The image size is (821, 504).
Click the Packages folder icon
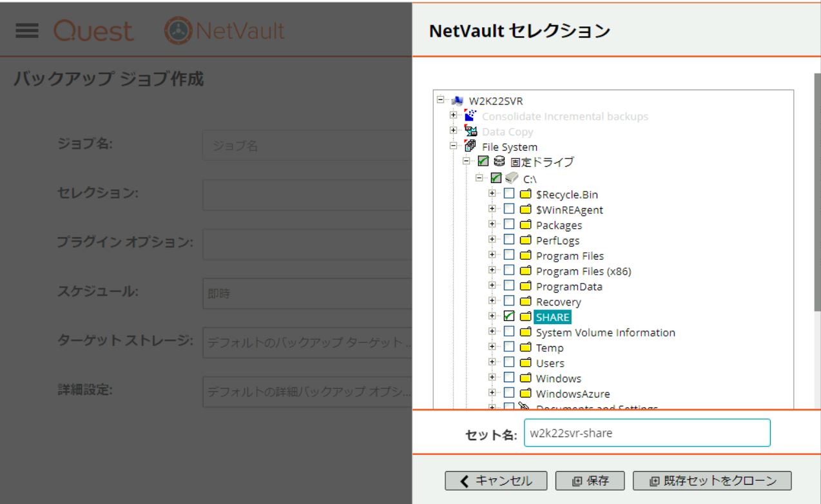tap(525, 225)
